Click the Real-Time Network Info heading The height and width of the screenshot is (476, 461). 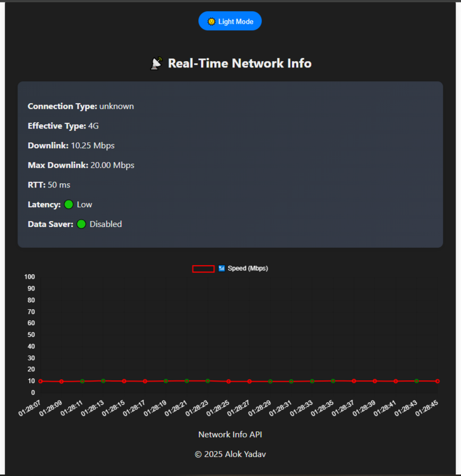[239, 63]
